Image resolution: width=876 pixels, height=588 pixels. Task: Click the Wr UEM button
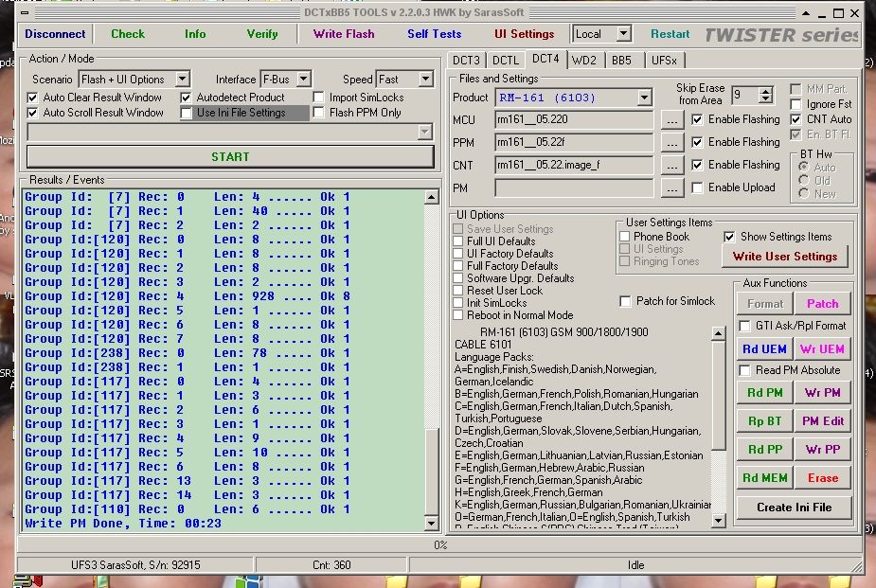[x=822, y=348]
